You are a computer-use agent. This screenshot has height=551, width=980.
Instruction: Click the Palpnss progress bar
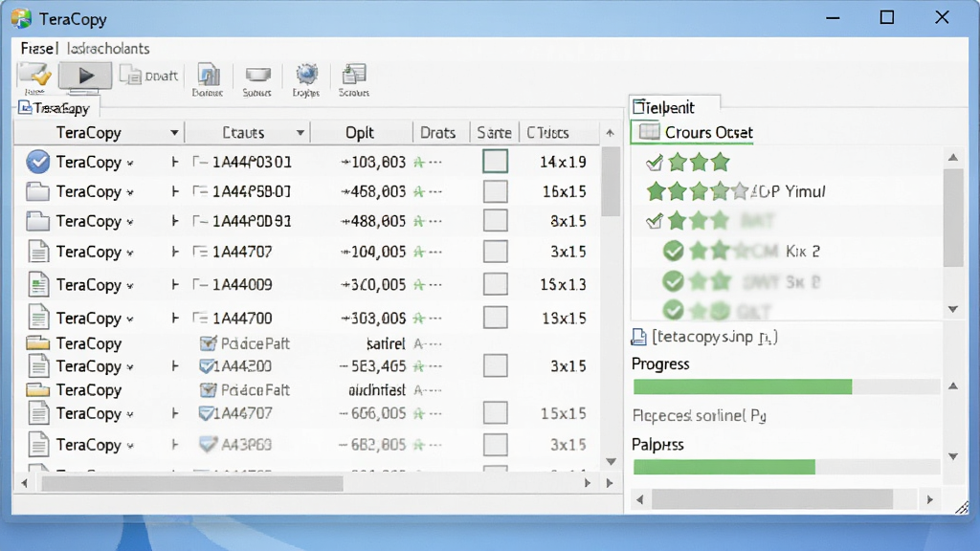787,467
